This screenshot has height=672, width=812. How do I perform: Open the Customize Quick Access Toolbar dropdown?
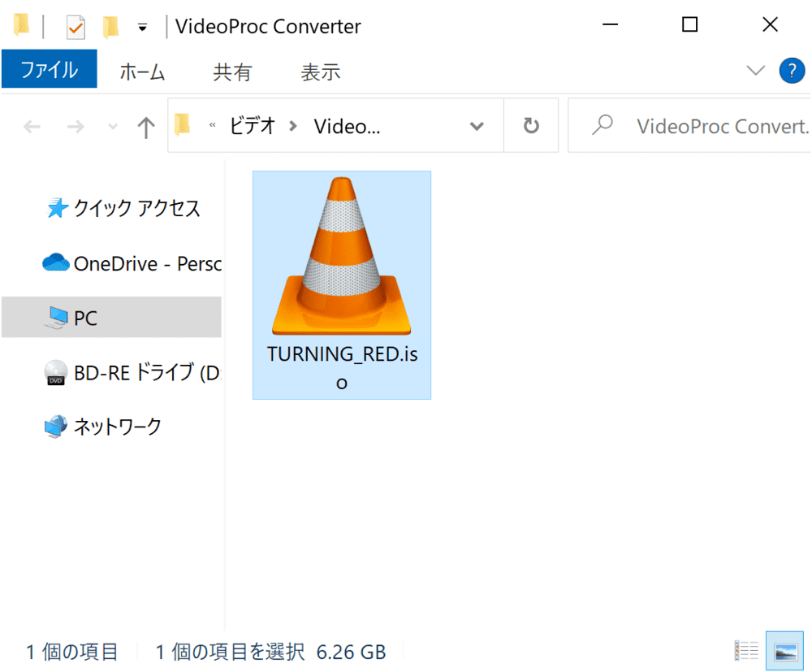pyautogui.click(x=142, y=28)
